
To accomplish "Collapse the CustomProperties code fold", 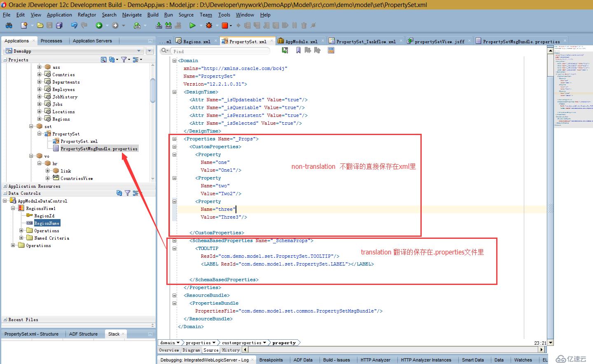I will [x=174, y=147].
